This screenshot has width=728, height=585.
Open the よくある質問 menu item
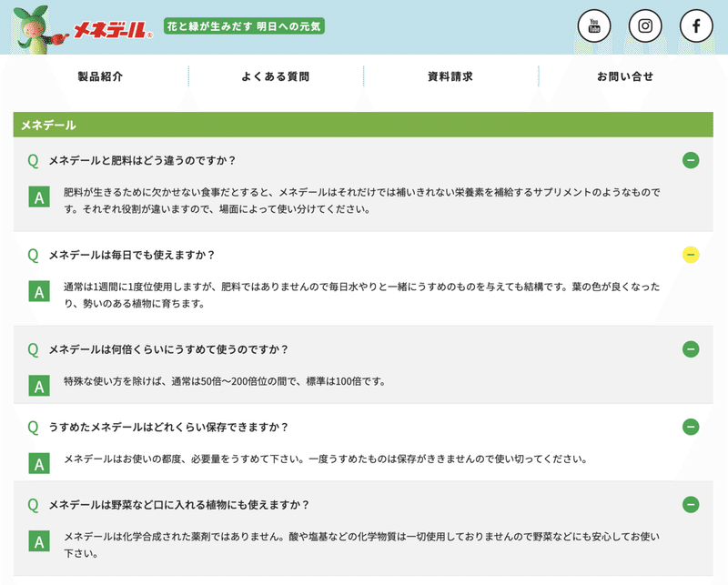[x=276, y=76]
